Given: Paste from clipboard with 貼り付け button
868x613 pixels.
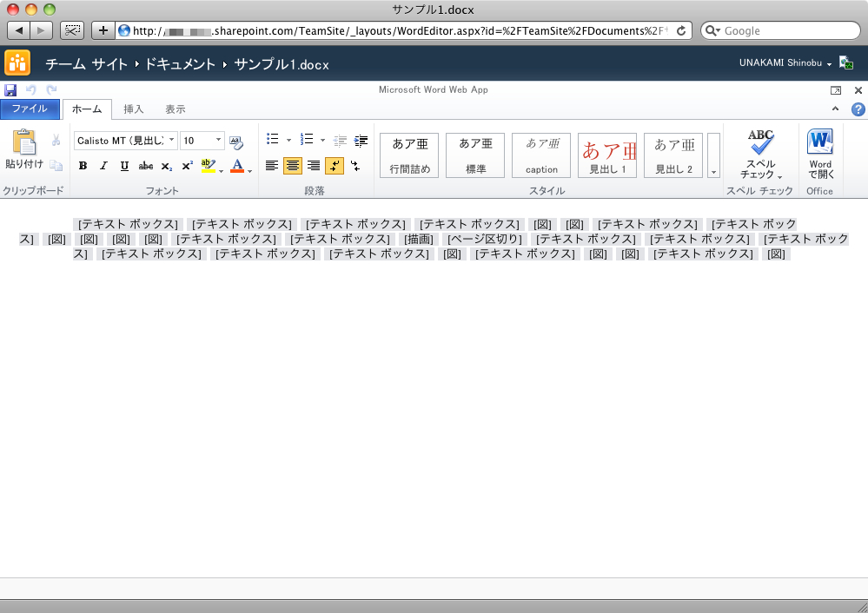Looking at the screenshot, I should coord(23,148).
